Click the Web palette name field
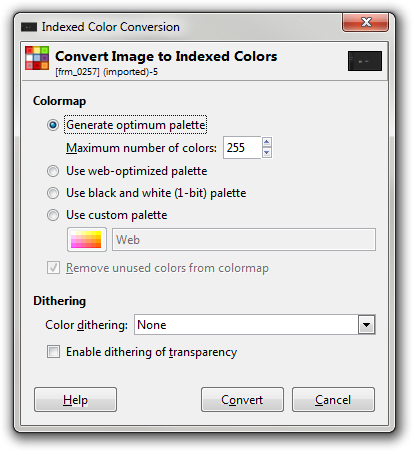This screenshot has width=414, height=452. (x=244, y=239)
